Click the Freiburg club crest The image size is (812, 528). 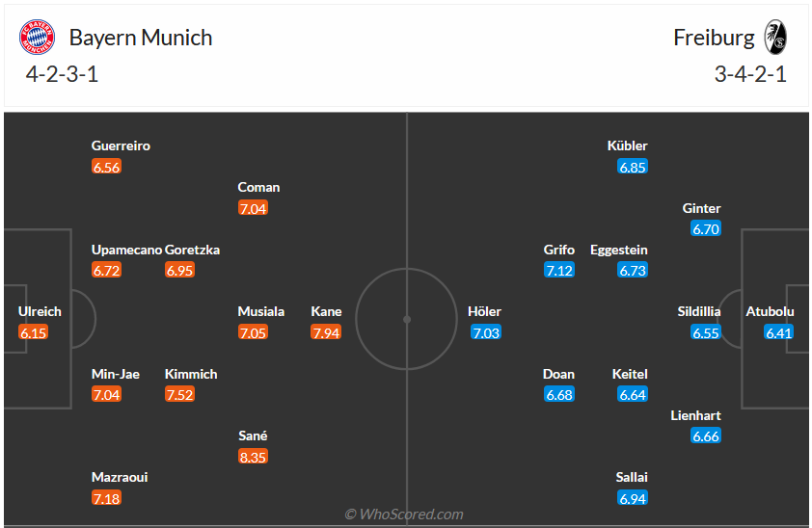coord(775,38)
